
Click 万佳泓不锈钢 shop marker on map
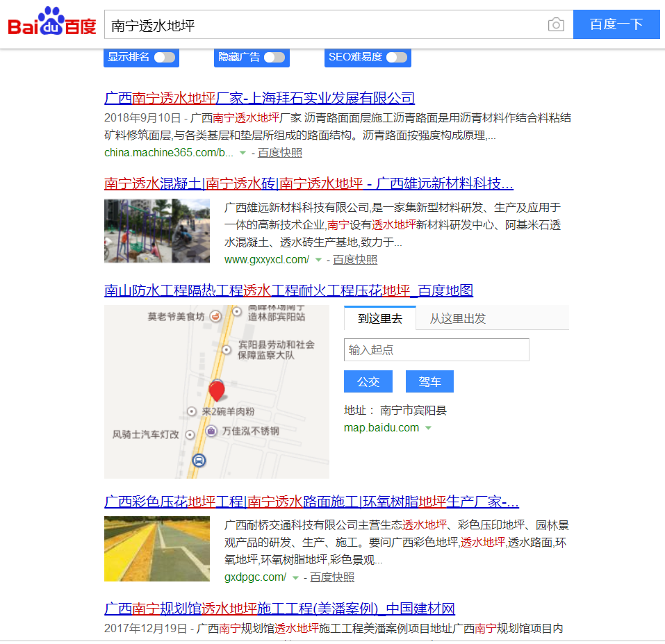211,431
